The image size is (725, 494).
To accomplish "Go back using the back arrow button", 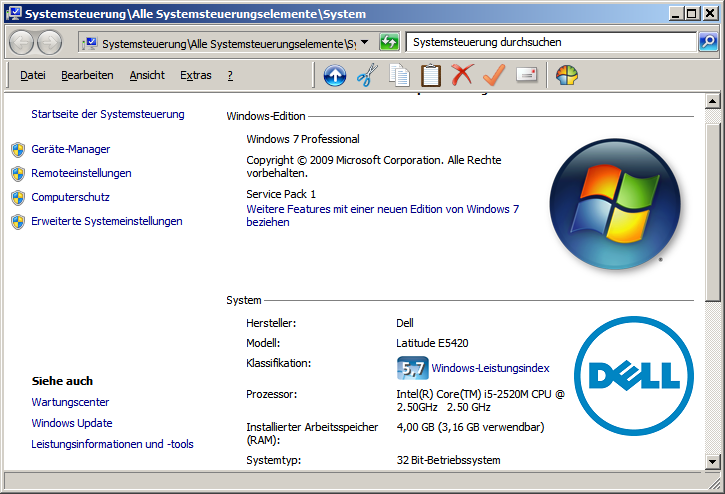I will (x=21, y=43).
